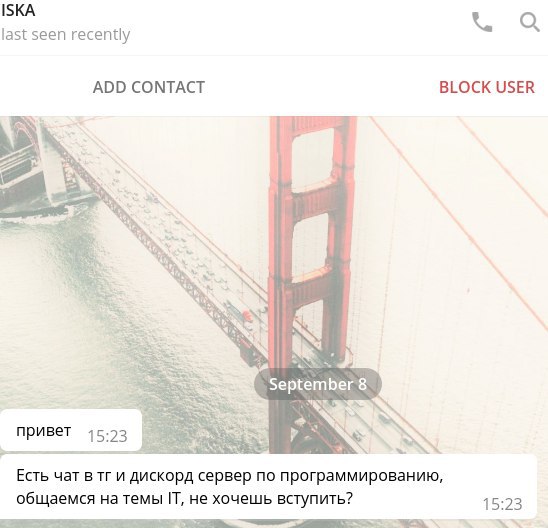Viewport: 548px width, 528px height.
Task: Click the word 'дискорд' in the message
Action: tap(161, 476)
